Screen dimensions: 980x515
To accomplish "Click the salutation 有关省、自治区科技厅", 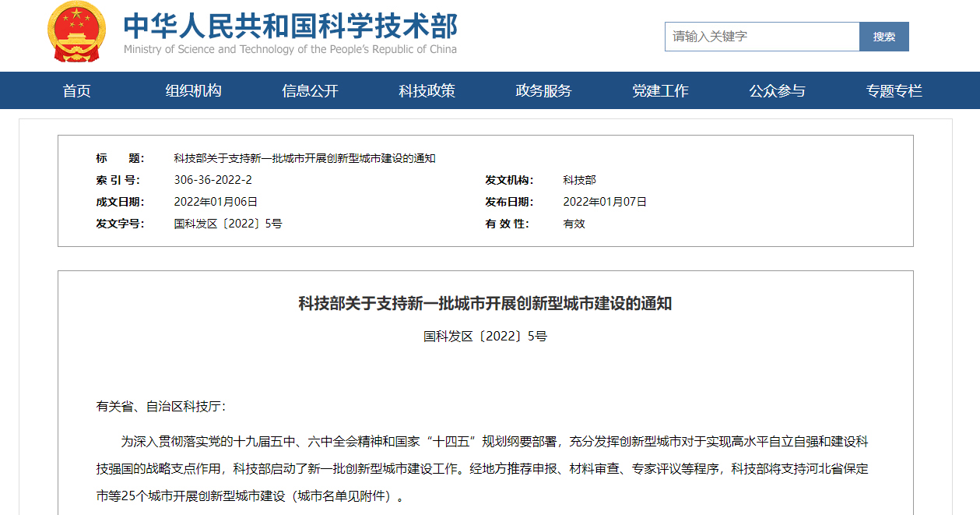I will [x=161, y=406].
